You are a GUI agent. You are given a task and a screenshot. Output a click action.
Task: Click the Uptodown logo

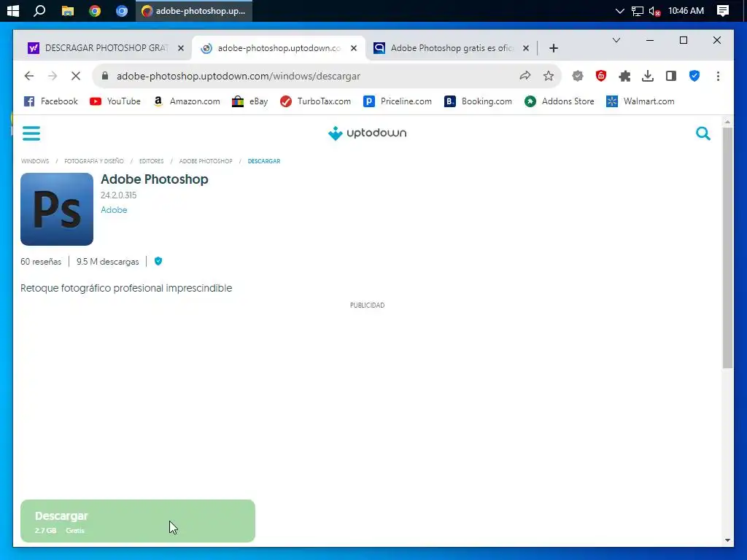pyautogui.click(x=368, y=133)
